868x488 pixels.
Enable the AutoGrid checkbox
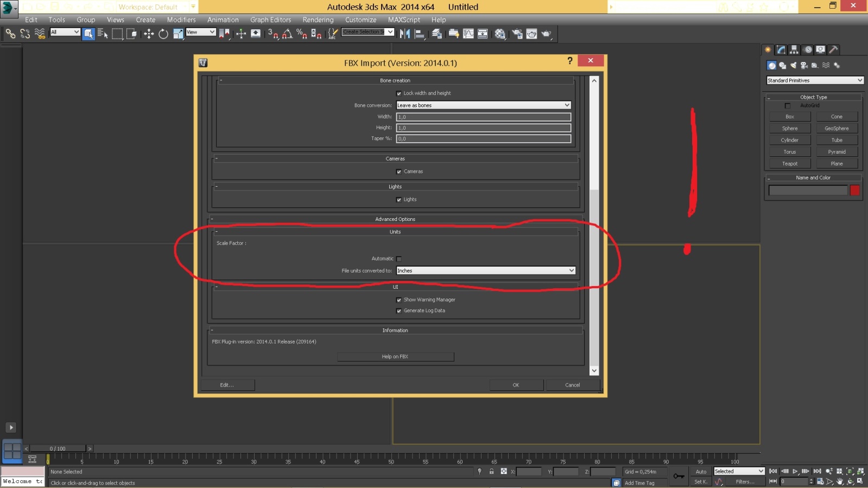pos(788,106)
